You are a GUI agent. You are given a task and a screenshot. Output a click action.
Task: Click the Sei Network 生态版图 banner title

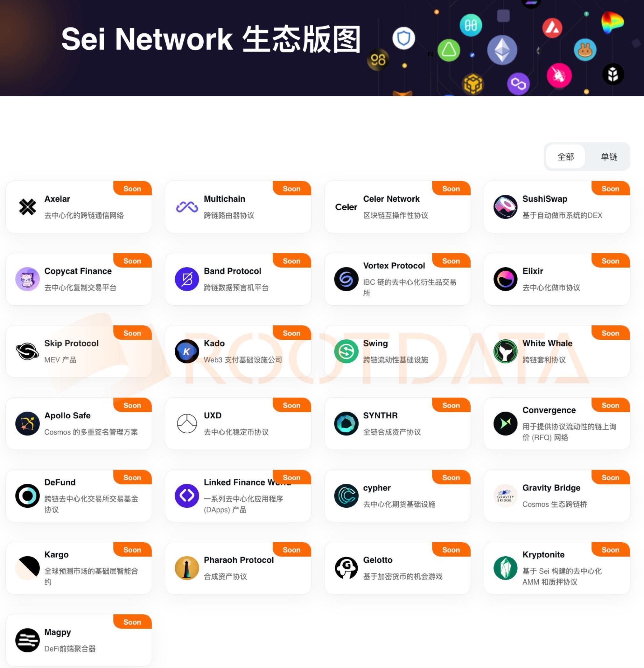pyautogui.click(x=211, y=39)
